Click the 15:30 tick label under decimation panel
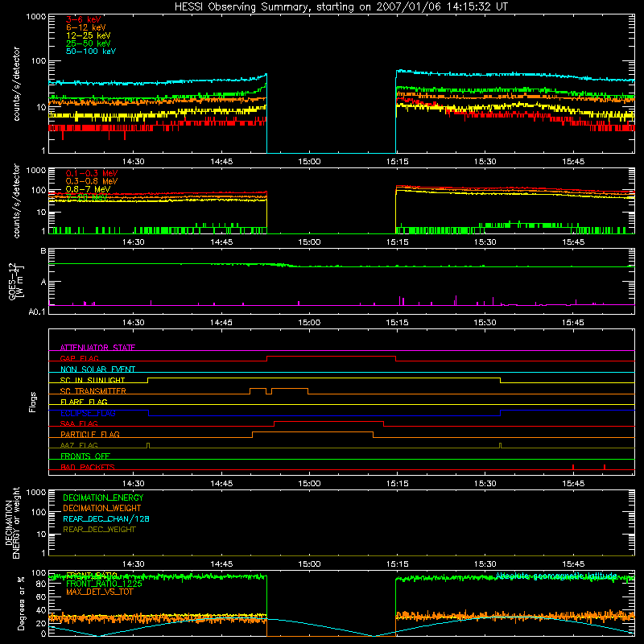 click(485, 564)
